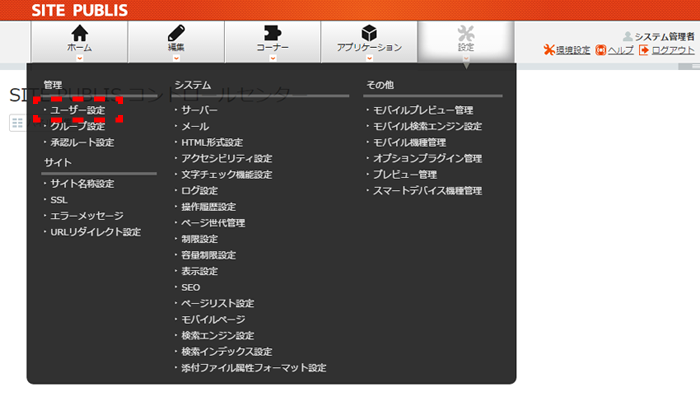Image resolution: width=700 pixels, height=420 pixels.
Task: Click the システム管理者 user avatar icon
Action: tap(628, 36)
